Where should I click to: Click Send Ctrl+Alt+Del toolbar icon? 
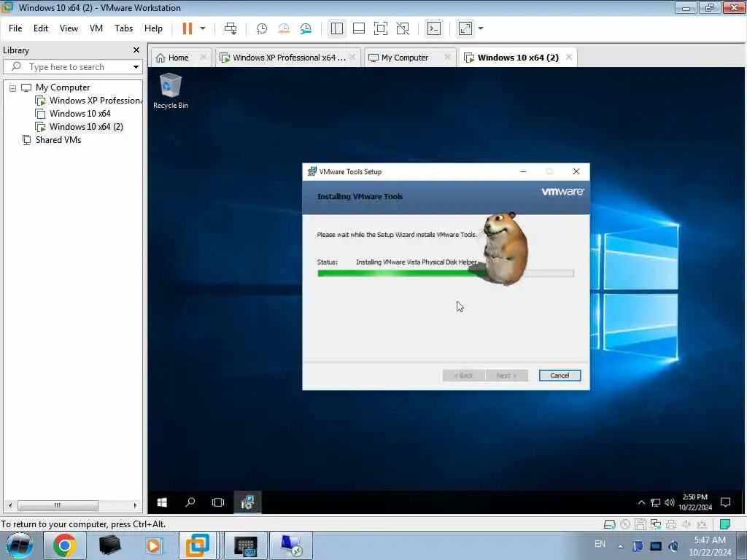231,28
